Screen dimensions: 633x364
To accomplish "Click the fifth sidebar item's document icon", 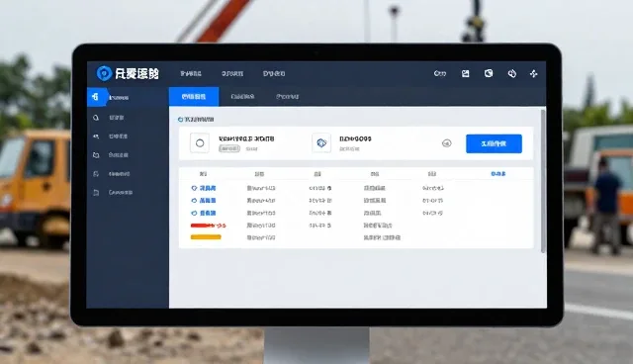I will click(96, 174).
